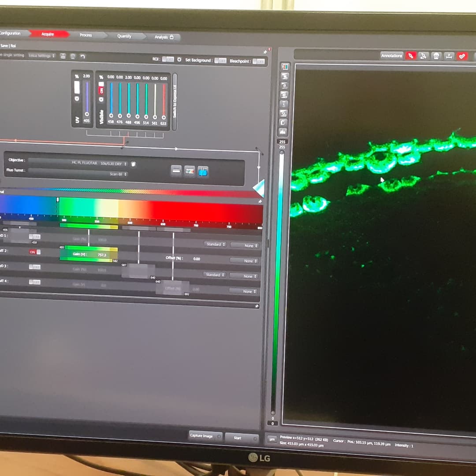Toggle the ROI on/off switch
Image resolution: width=476 pixels, height=476 pixels.
pyautogui.click(x=168, y=59)
